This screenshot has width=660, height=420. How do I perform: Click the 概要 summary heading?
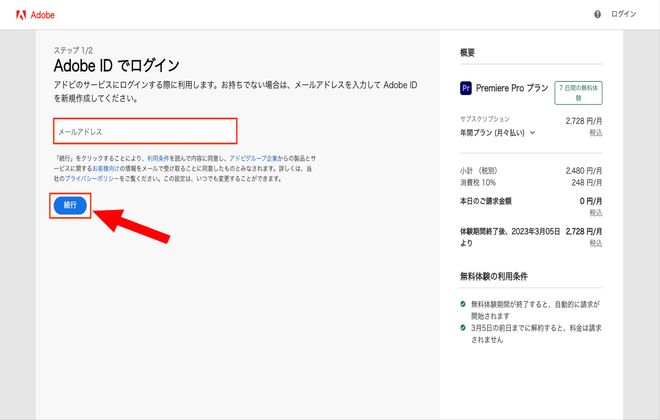pyautogui.click(x=467, y=53)
